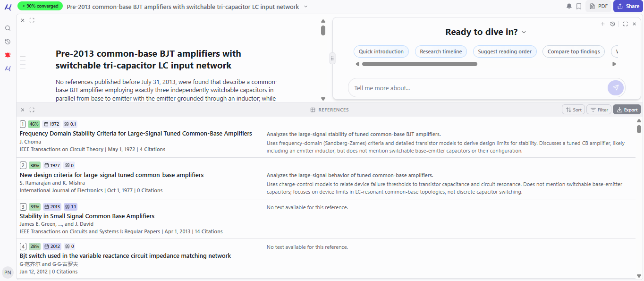
Task: Send the chat message arrow button
Action: click(x=616, y=88)
